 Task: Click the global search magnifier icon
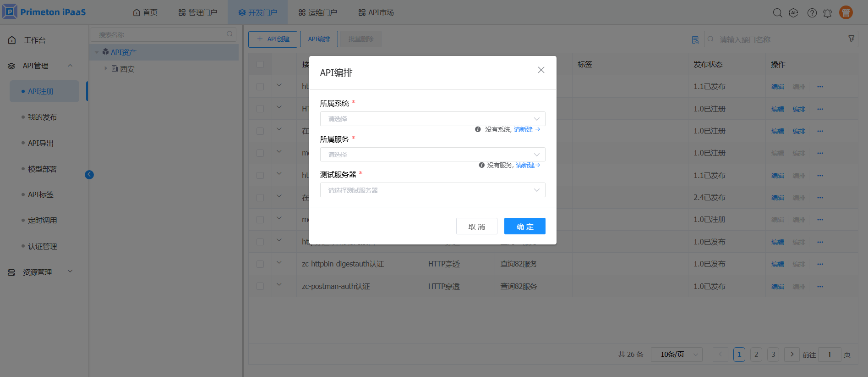(x=777, y=13)
